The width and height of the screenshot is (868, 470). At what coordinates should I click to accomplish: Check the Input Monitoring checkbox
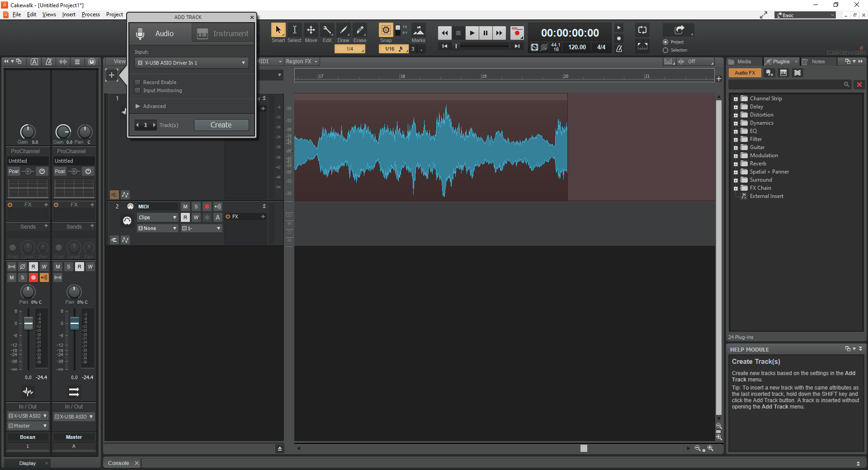point(137,90)
